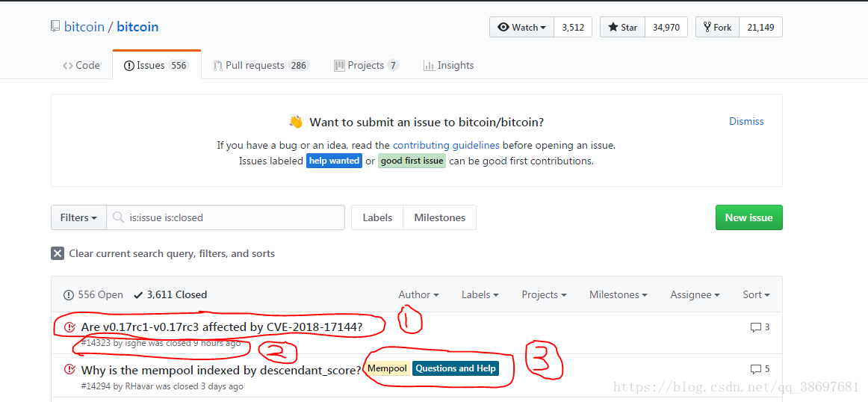This screenshot has width=868, height=402.
Task: Click the help wanted label
Action: 335,161
